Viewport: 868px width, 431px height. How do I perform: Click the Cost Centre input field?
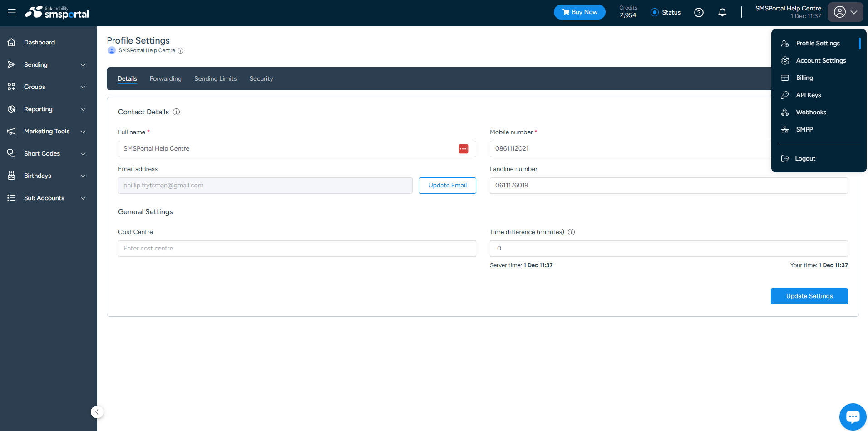click(296, 248)
